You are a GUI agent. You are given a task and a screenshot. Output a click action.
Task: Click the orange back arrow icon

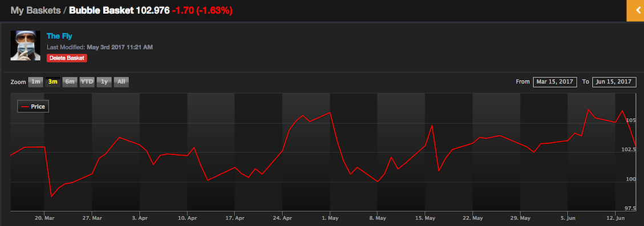[635, 10]
